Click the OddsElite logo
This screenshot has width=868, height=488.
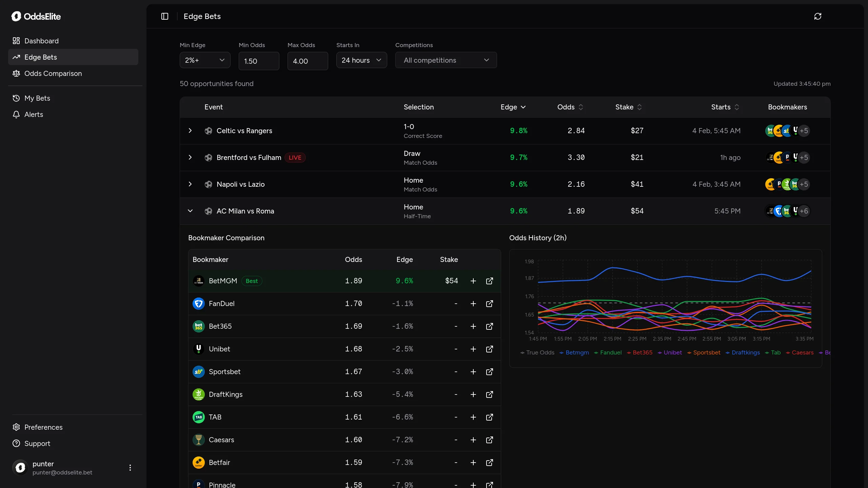(x=36, y=16)
